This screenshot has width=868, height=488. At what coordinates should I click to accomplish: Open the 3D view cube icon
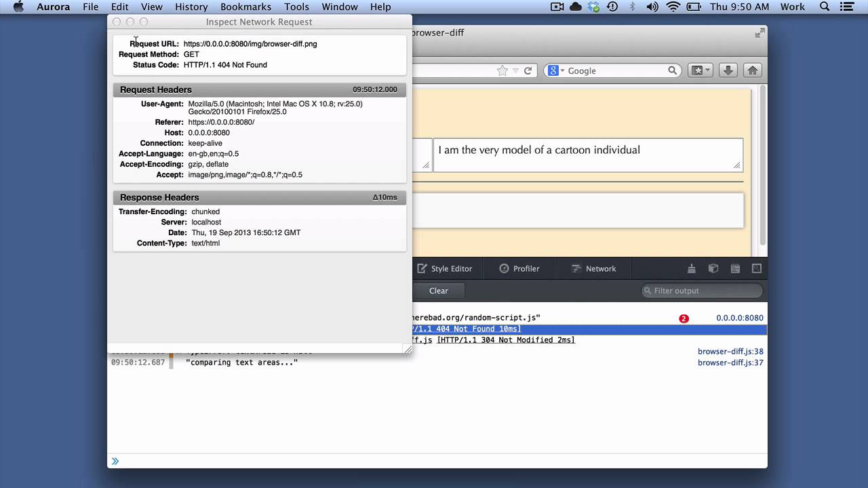(713, 268)
